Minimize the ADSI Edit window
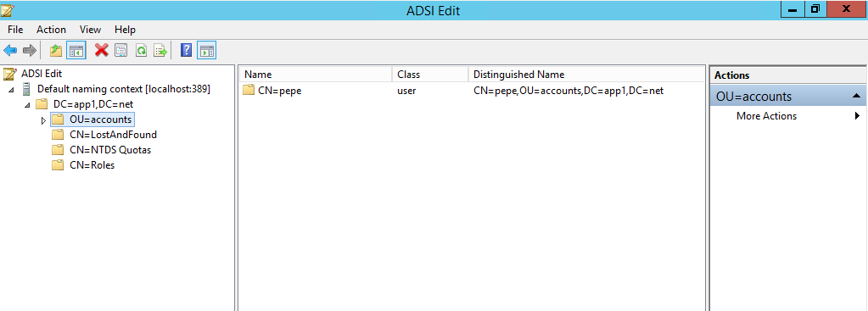The image size is (868, 311). (793, 9)
